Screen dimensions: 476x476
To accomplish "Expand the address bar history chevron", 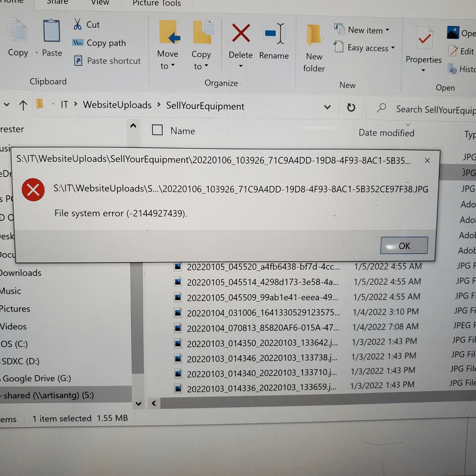I will pos(327,107).
